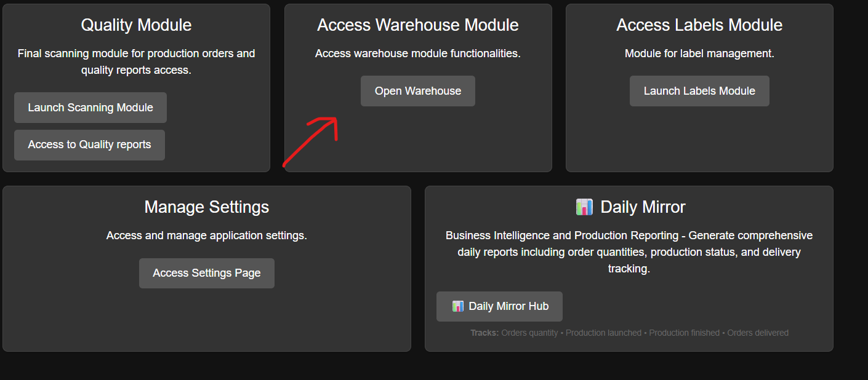
Task: Click the Access Labels Module heading
Action: [x=699, y=25]
